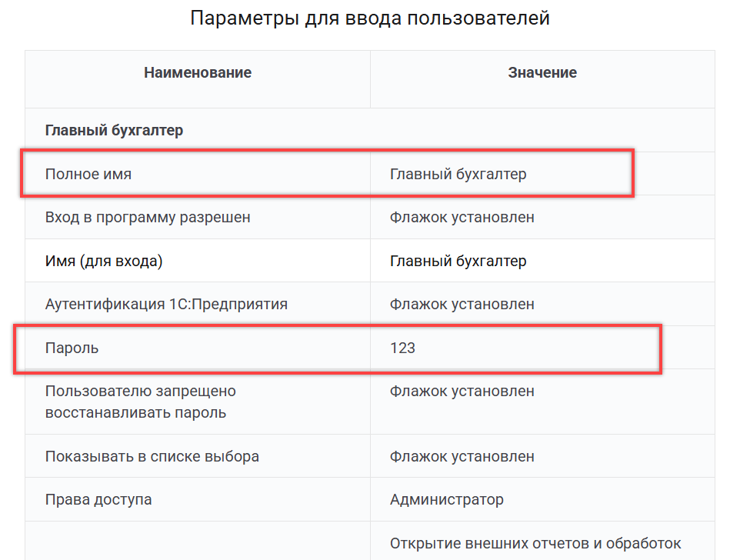The image size is (740, 560).
Task: Click "Пользователю запрещено восстанавливать пароль" cell
Action: [x=141, y=402]
